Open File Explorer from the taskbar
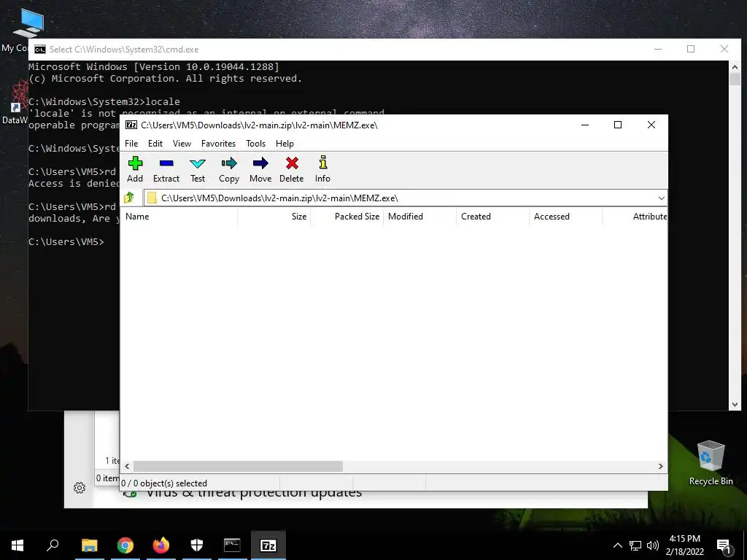 tap(89, 545)
